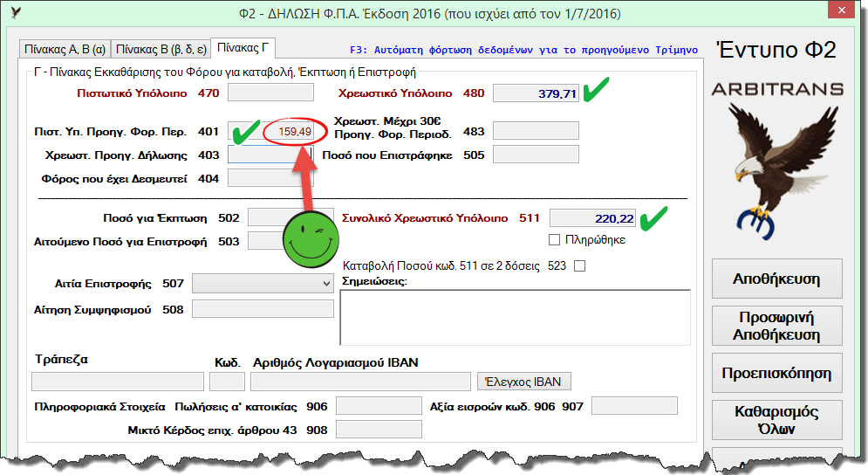Screen dimensions: 868x475
Task: Click field 401 with value 159,49
Action: (270, 131)
